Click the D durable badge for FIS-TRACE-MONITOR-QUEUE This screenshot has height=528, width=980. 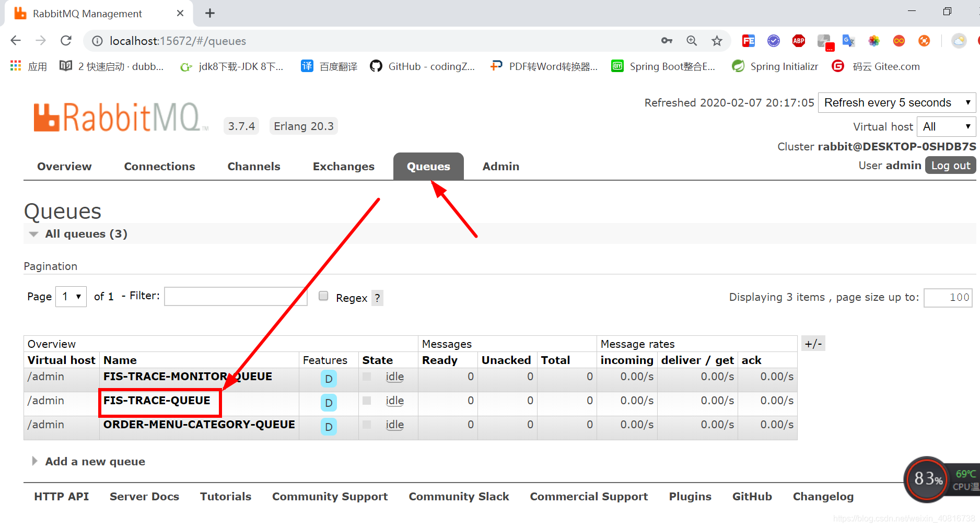coord(329,379)
